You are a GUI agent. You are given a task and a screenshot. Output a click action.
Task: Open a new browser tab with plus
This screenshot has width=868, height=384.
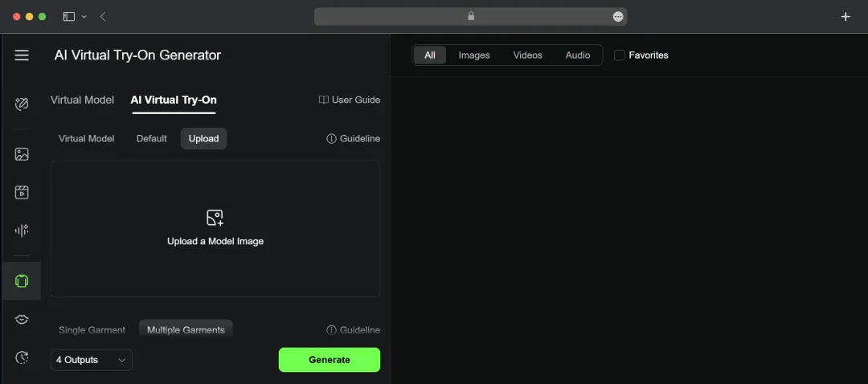[845, 17]
